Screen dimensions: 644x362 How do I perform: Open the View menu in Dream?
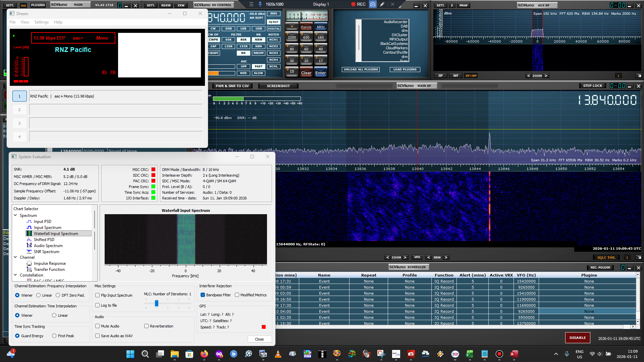25,22
